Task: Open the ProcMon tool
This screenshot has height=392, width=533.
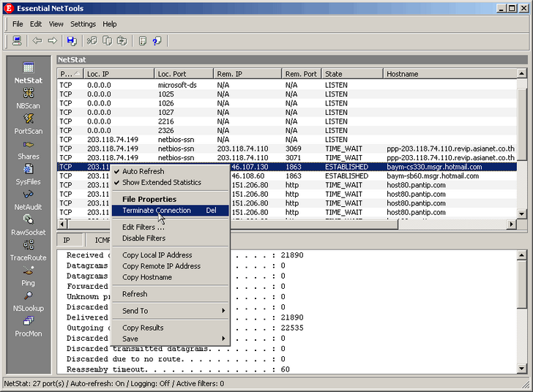Action: click(x=29, y=327)
